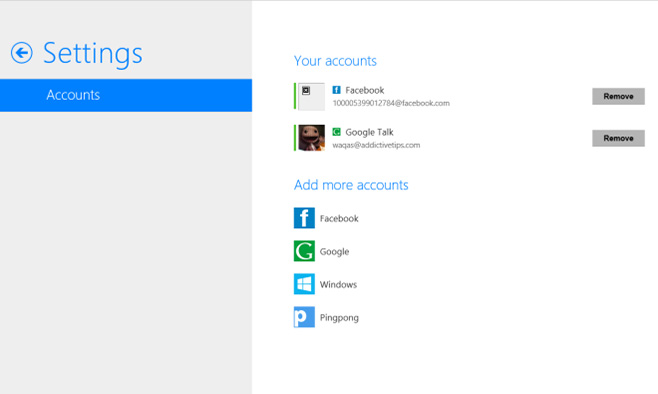This screenshot has height=394, width=658.
Task: Choose Windows label under Add more accounts
Action: [x=338, y=284]
